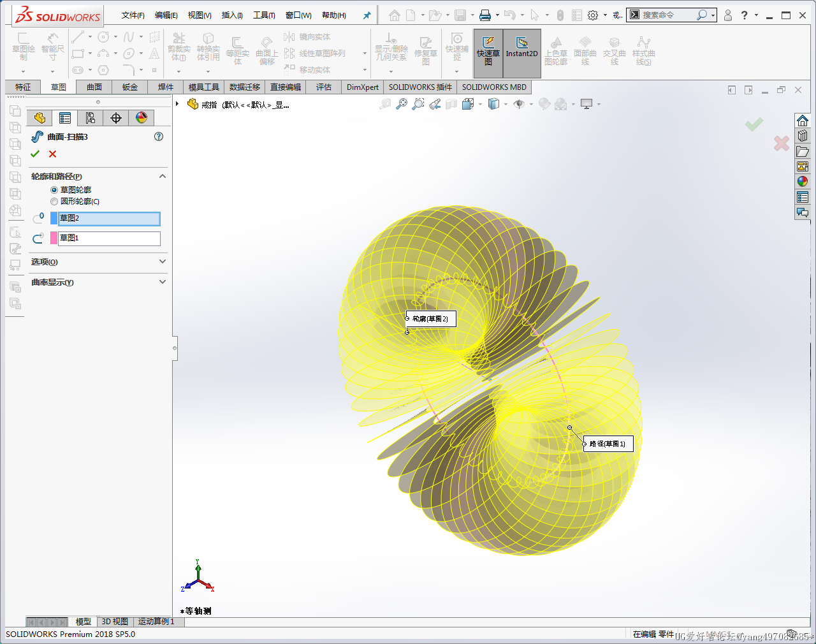Open 工具 menu
Viewport: 816px width, 644px height.
pos(264,15)
